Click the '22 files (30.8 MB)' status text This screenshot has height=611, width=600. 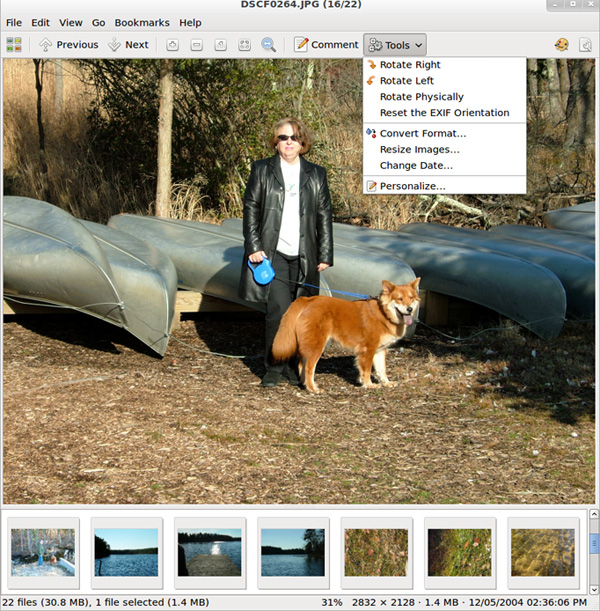(x=46, y=602)
